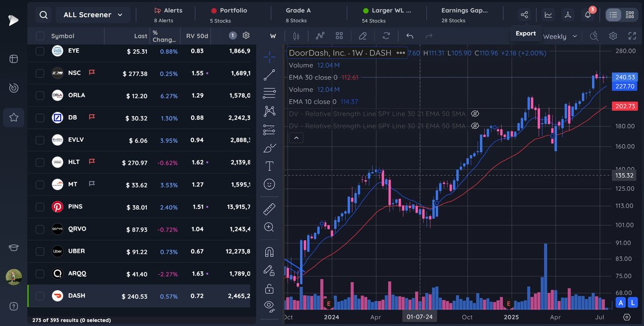The image size is (644, 326).
Task: Select the brush drawing tool
Action: [x=269, y=147]
